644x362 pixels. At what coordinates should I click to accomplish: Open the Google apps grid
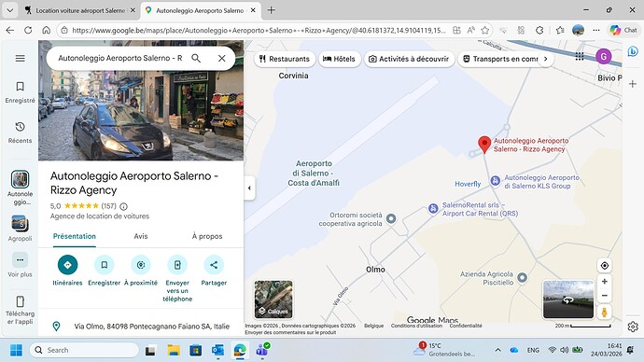580,57
